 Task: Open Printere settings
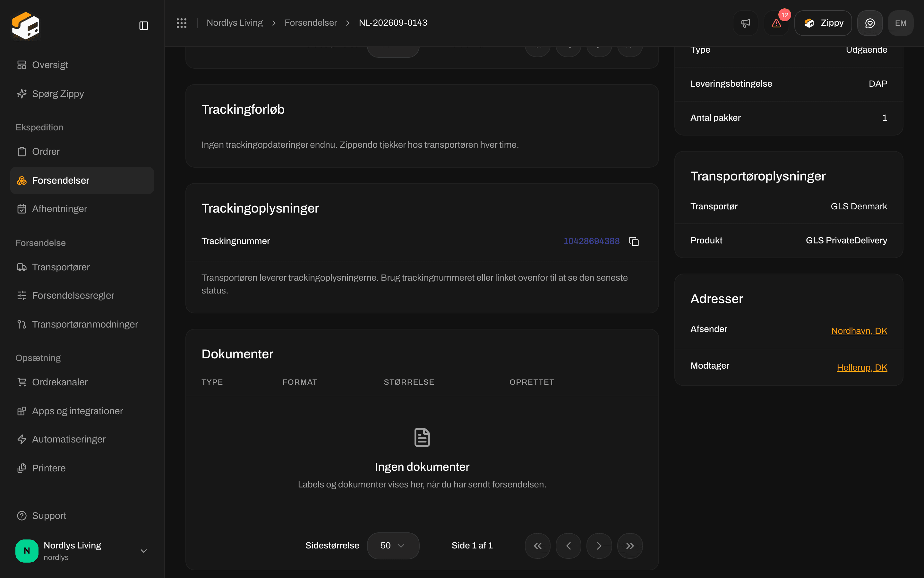[82, 468]
